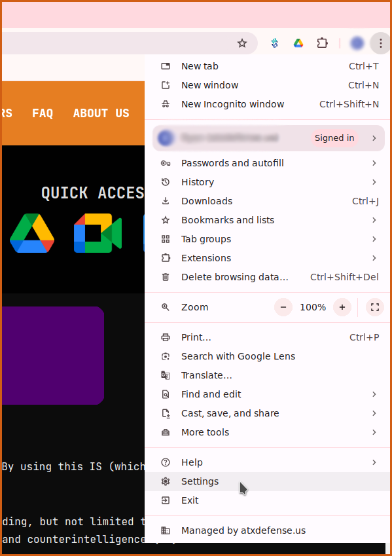Close the three-dot Chrome menu button
The height and width of the screenshot is (556, 392).
[380, 43]
